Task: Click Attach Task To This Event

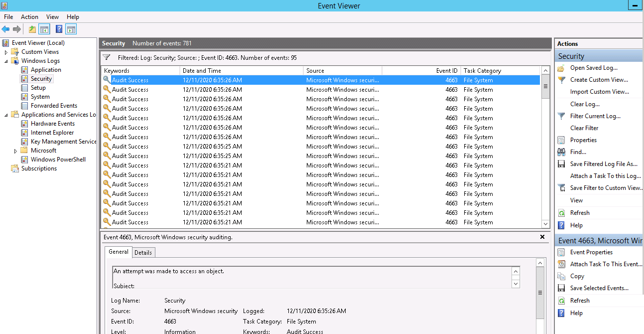Action: pyautogui.click(x=606, y=264)
